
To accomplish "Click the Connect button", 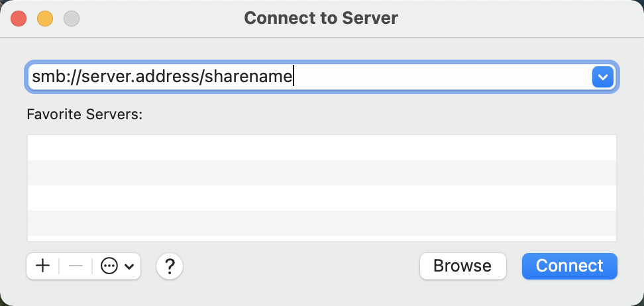I will pos(569,266).
